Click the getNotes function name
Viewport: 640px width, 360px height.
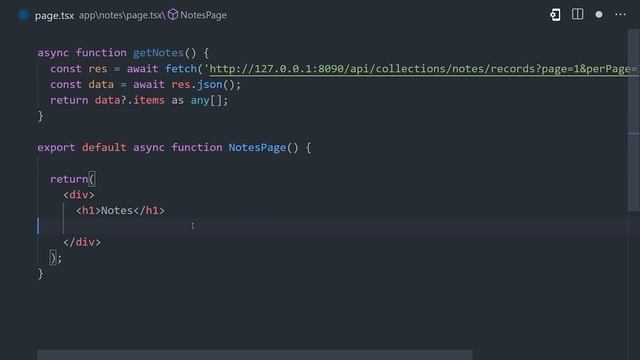click(x=158, y=53)
